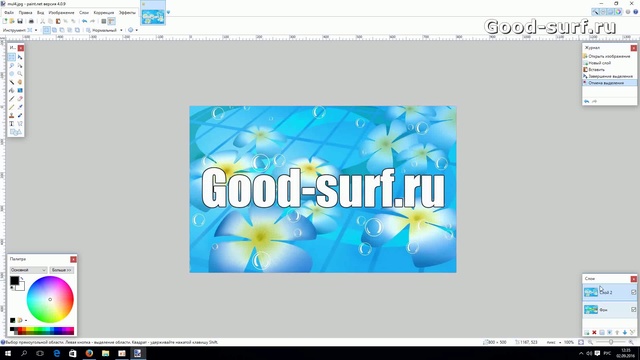The width and height of the screenshot is (640, 360).
Task: Open palette management dropdown arrow in Палитра
Action: tap(26, 320)
